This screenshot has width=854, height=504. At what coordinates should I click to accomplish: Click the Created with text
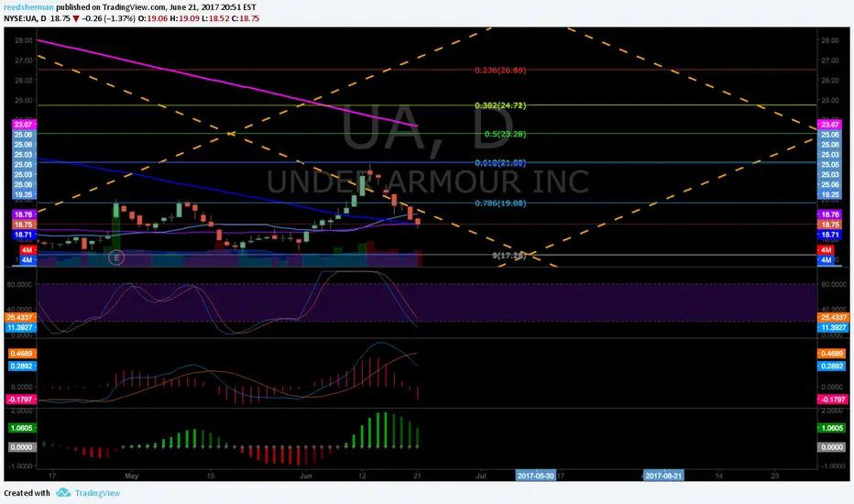point(27,493)
